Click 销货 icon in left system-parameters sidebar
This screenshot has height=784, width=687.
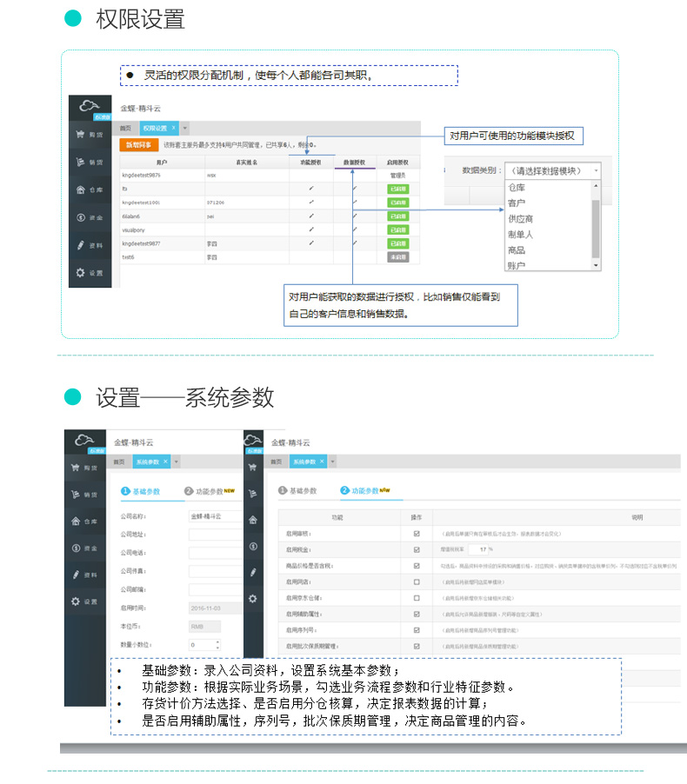pyautogui.click(x=77, y=494)
